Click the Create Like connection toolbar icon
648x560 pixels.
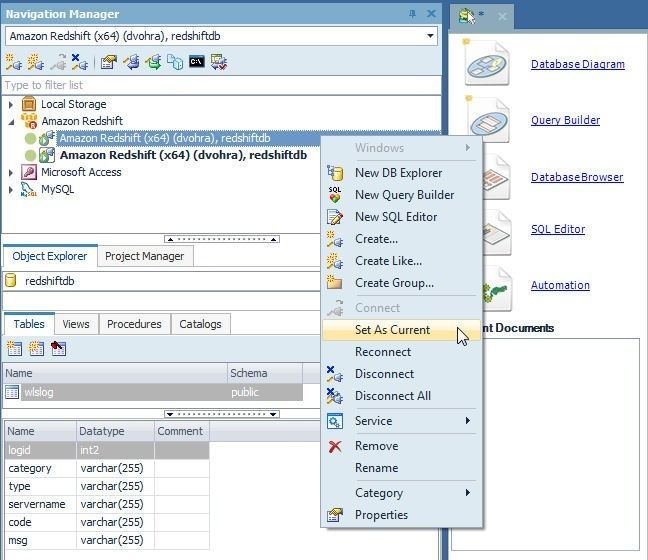pyautogui.click(x=36, y=62)
